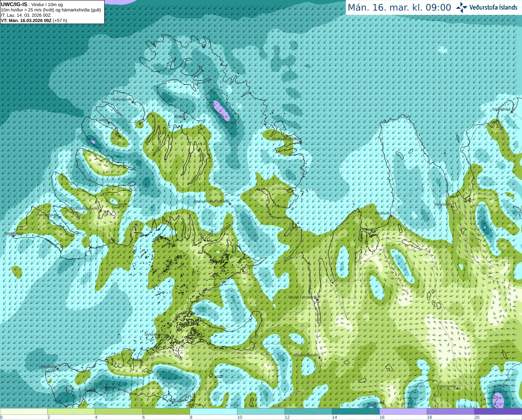Click the 2–4 m/s legend swatch
The width and height of the screenshot is (522, 420).
(71, 411)
